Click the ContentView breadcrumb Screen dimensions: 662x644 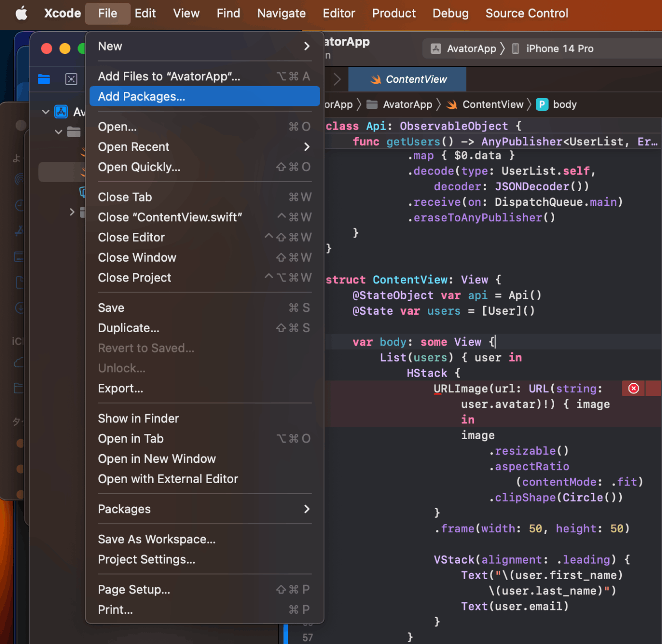485,105
